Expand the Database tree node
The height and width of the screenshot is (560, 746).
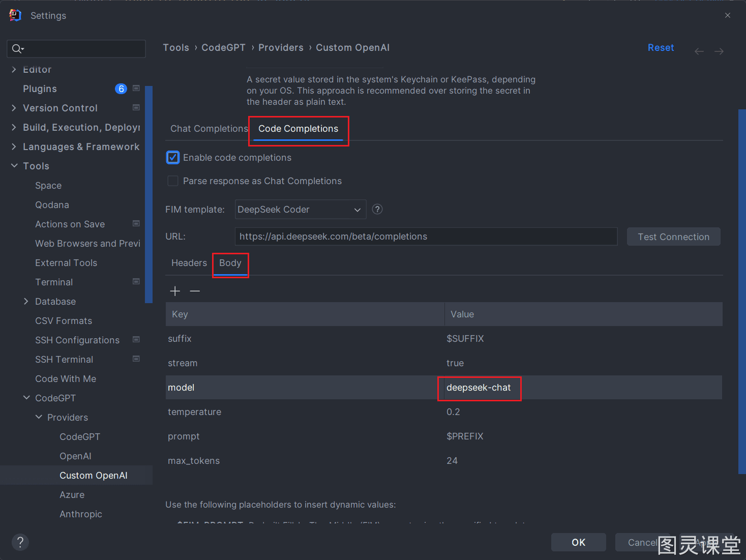[26, 302]
